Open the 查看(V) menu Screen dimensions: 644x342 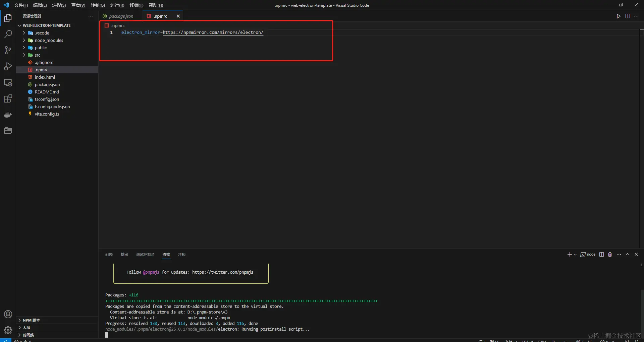pyautogui.click(x=78, y=5)
